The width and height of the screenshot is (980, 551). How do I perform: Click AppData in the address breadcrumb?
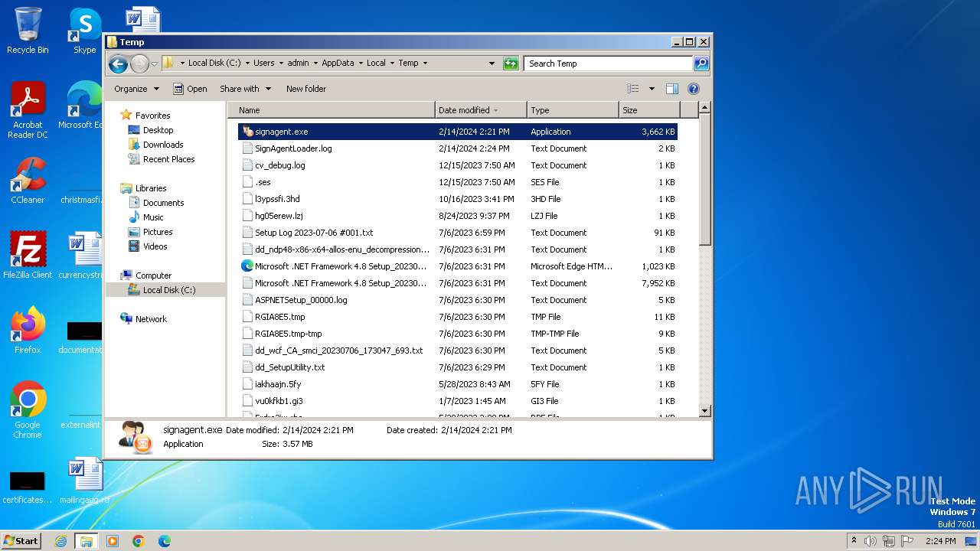pyautogui.click(x=338, y=64)
